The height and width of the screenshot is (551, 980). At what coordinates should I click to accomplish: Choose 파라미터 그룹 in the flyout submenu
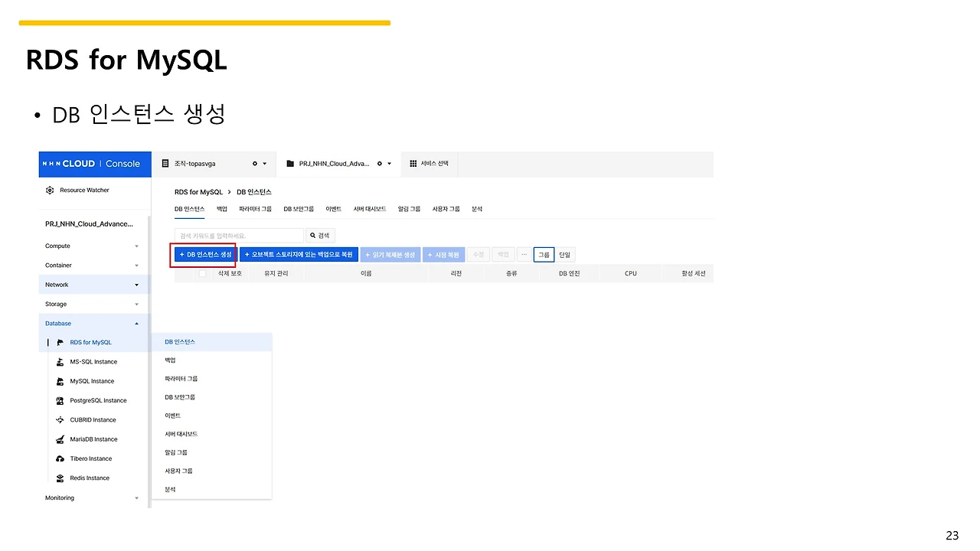point(212,379)
